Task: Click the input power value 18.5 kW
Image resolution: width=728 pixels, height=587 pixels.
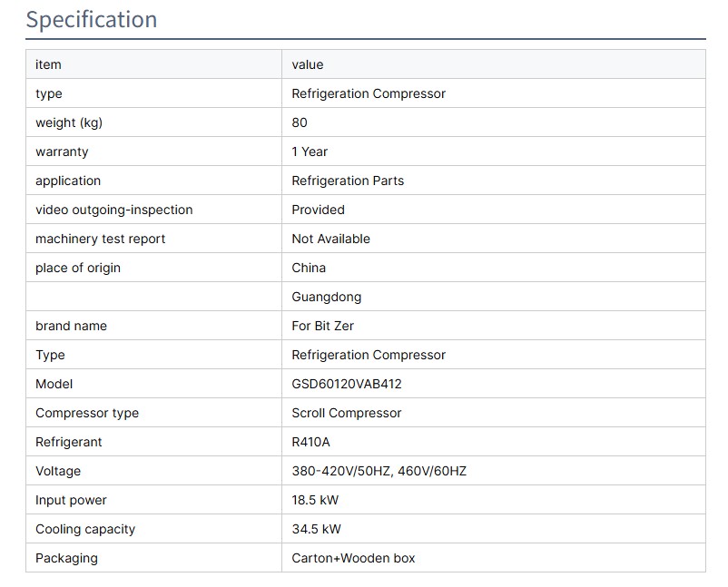Action: tap(316, 500)
